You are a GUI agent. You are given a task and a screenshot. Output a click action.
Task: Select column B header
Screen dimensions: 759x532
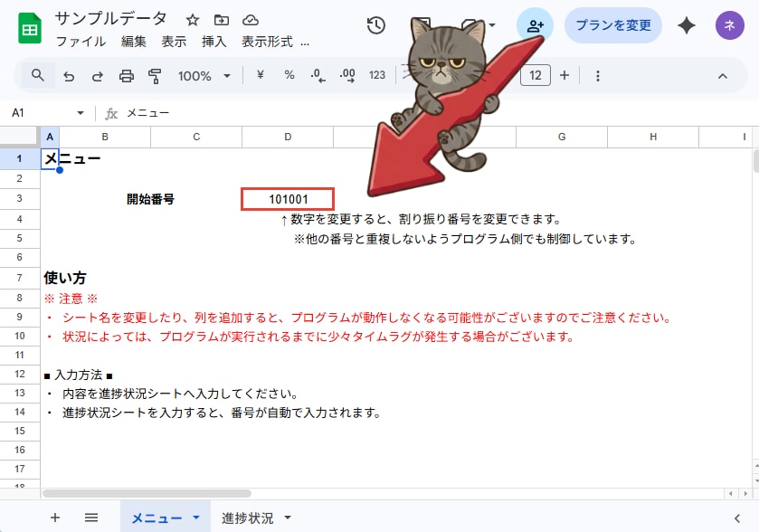coord(105,137)
